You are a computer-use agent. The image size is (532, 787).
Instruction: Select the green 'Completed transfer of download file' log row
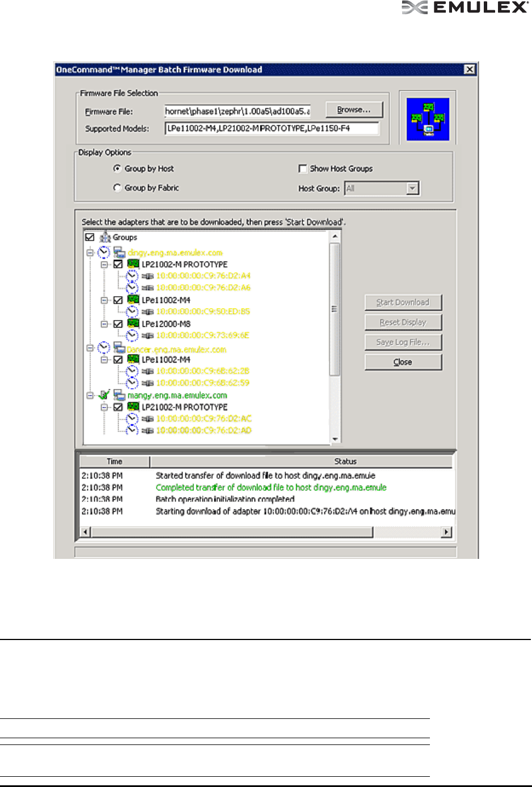pos(267,487)
